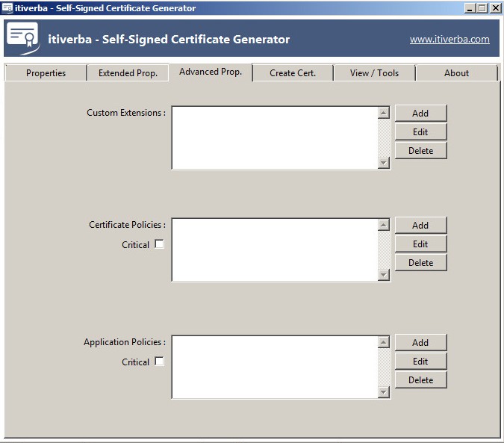The width and height of the screenshot is (504, 443).
Task: Click scroll up arrow in Custom Extensions list
Action: pyautogui.click(x=384, y=114)
